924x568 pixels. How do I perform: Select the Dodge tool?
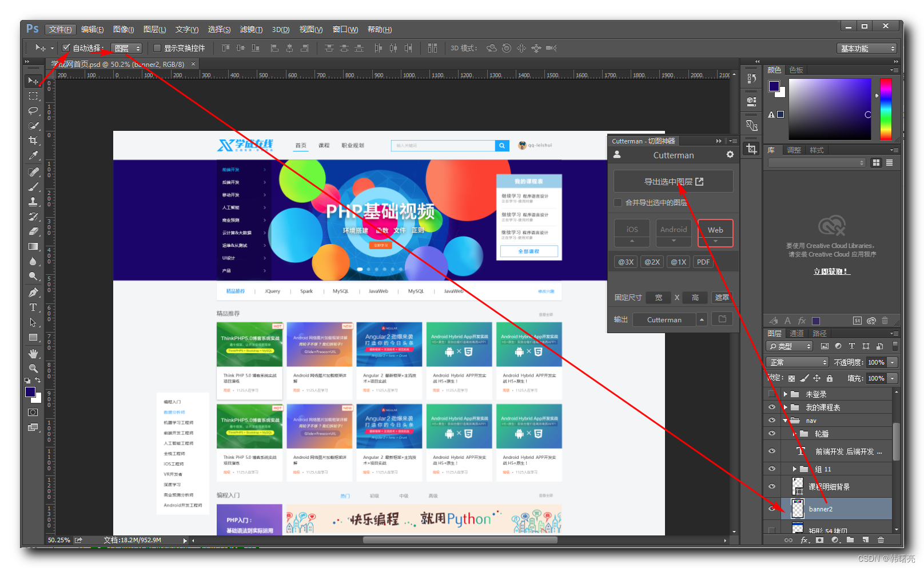pos(33,276)
